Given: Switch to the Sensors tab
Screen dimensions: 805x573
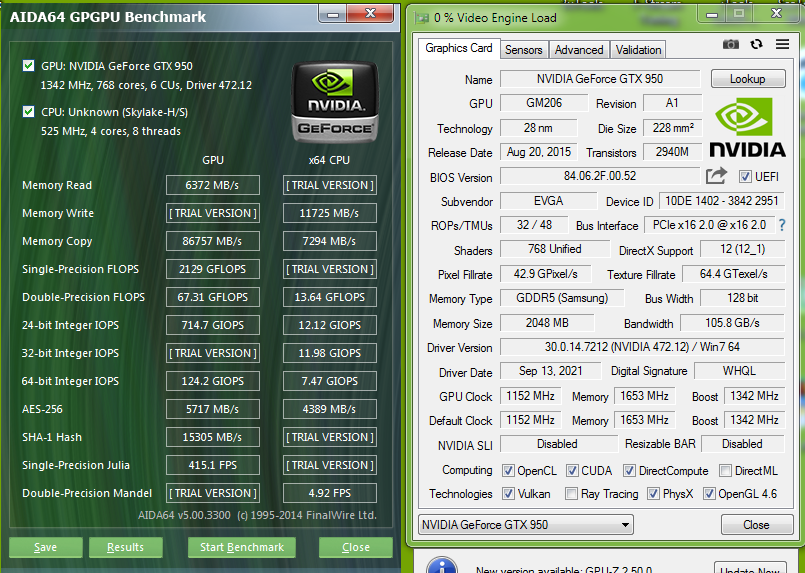Looking at the screenshot, I should pos(524,50).
